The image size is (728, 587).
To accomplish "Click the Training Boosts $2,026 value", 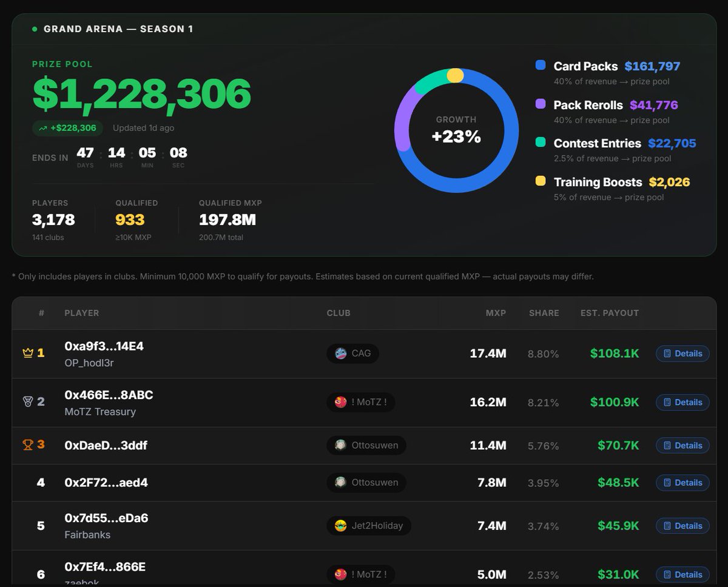I will pyautogui.click(x=669, y=182).
